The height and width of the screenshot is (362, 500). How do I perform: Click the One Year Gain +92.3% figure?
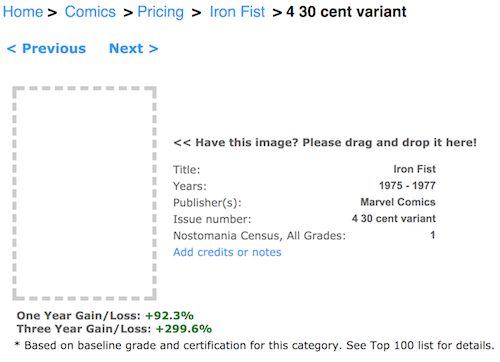coord(169,315)
